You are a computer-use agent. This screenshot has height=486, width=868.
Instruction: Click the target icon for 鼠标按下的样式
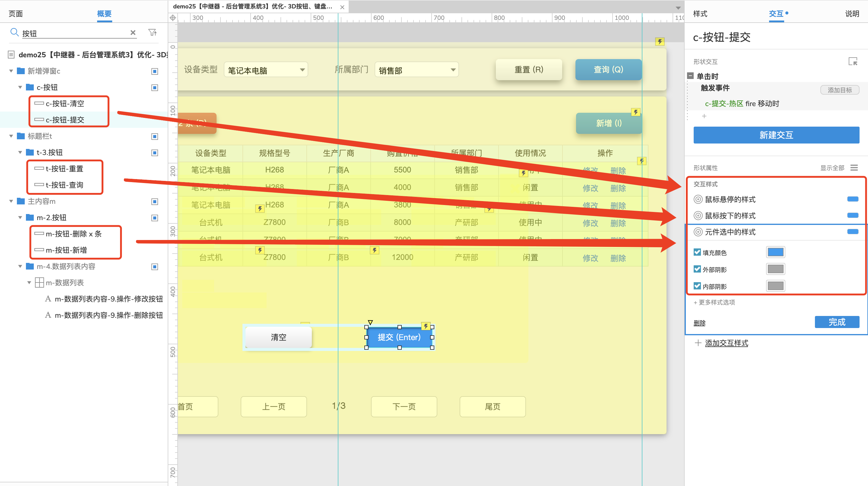click(x=698, y=216)
